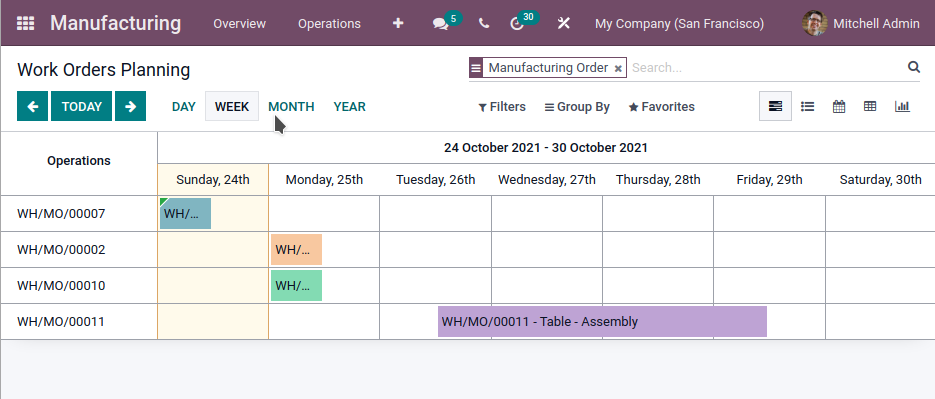
Task: Select the YEAR scale option
Action: click(349, 107)
